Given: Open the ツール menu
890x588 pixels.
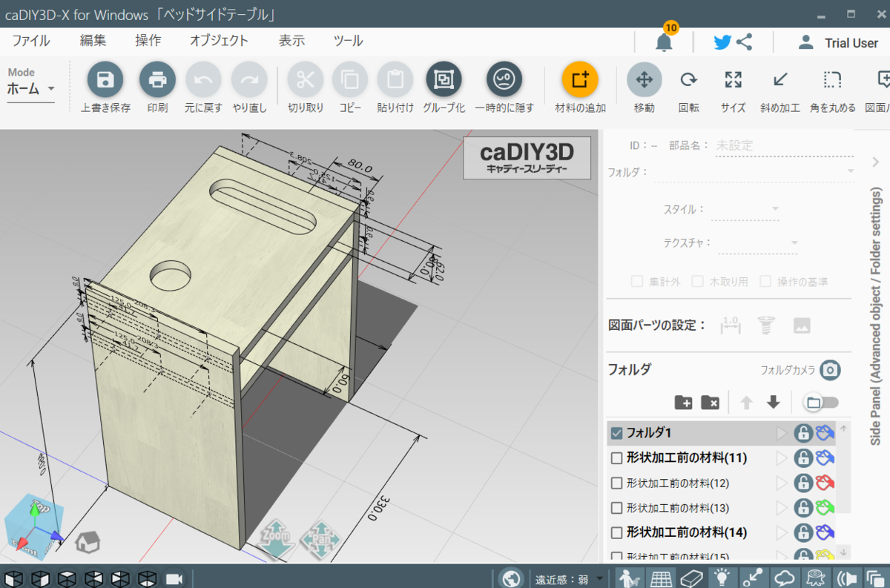Looking at the screenshot, I should coord(348,41).
